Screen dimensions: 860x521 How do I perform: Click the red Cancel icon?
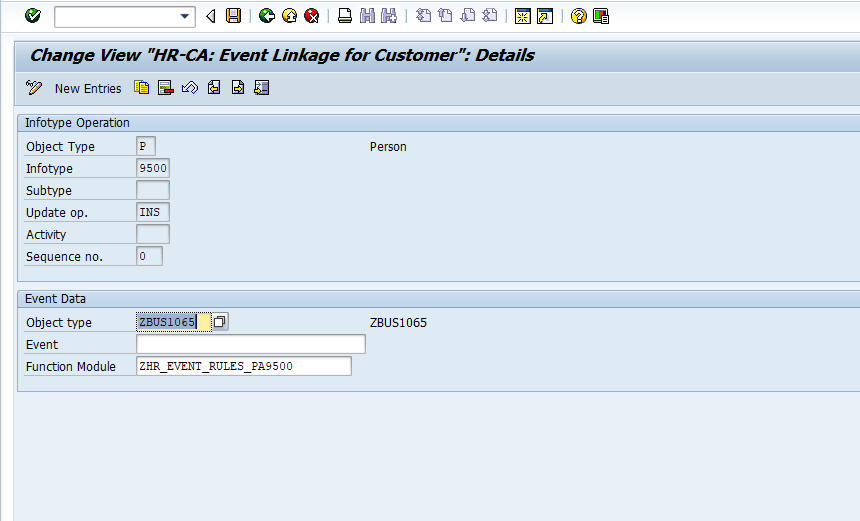click(312, 16)
